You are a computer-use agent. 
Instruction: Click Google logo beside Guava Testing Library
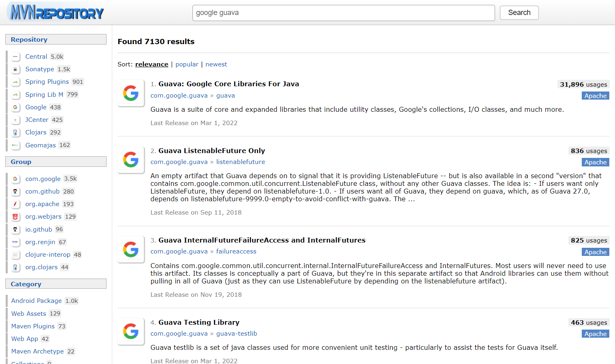click(131, 331)
